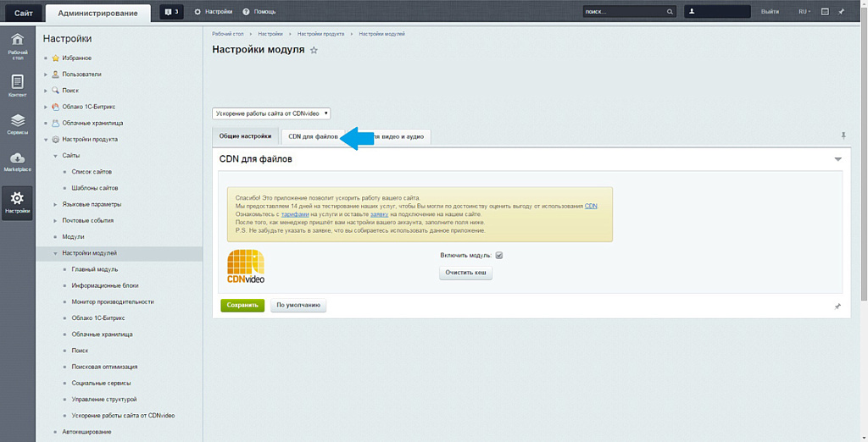
Task: Expand the Пользователи tree node
Action: coord(46,75)
